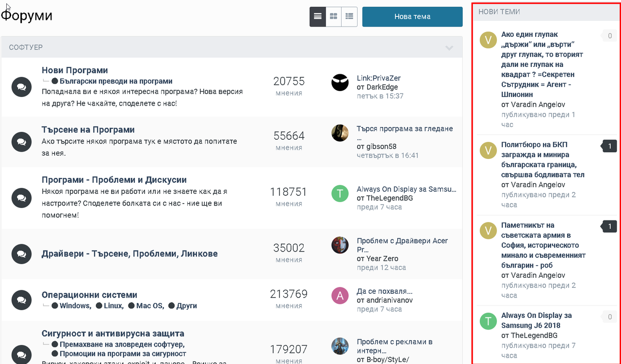
Task: Open DarkEdge profile link
Action: coord(382,87)
